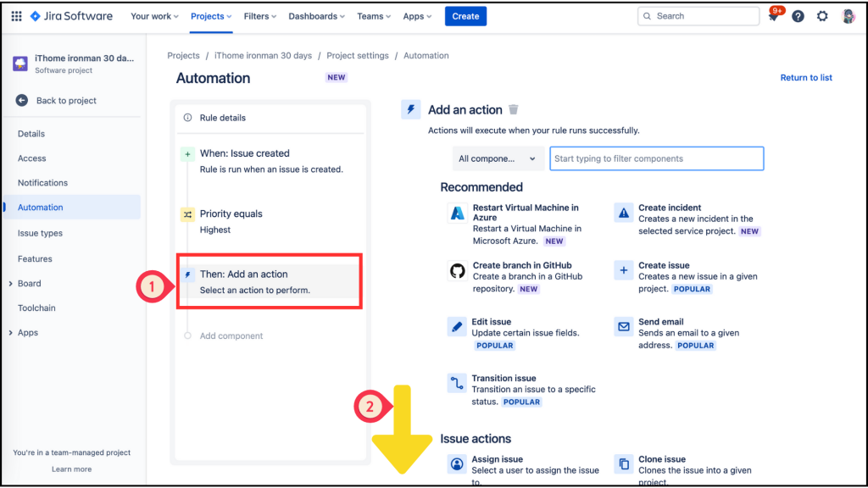The width and height of the screenshot is (868, 488).
Task: Expand the Apps top navigation menu
Action: 417,17
